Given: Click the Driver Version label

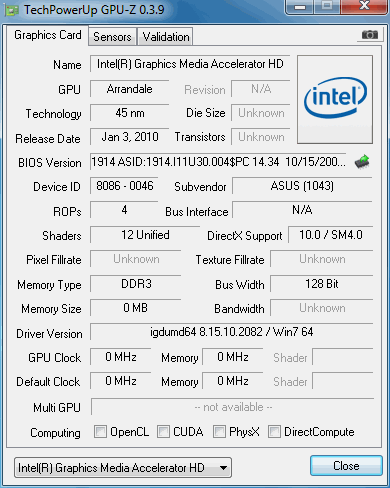Looking at the screenshot, I should pyautogui.click(x=49, y=334).
